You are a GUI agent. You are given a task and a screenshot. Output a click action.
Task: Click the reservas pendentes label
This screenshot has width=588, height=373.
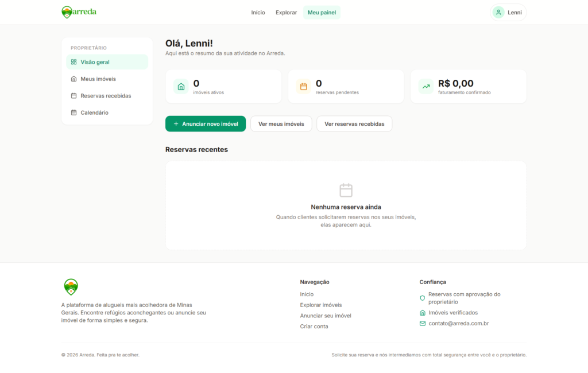pos(337,92)
